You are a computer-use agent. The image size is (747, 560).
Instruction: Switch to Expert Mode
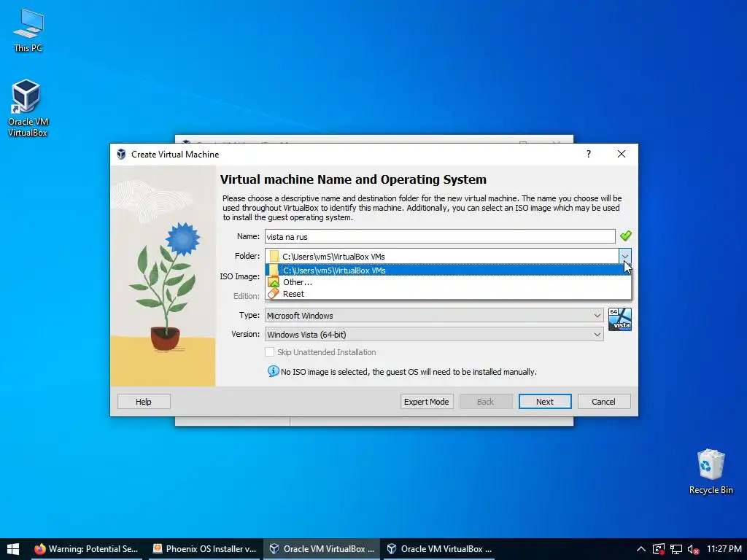point(426,402)
